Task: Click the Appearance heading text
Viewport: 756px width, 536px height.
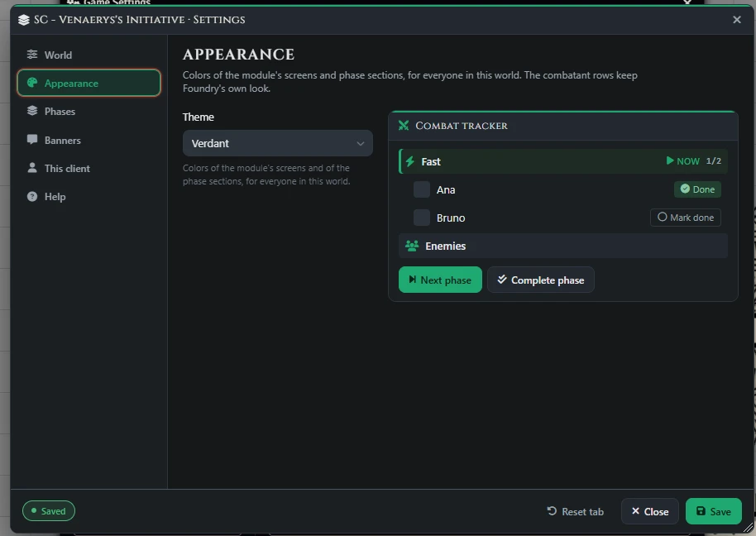Action: [x=239, y=55]
